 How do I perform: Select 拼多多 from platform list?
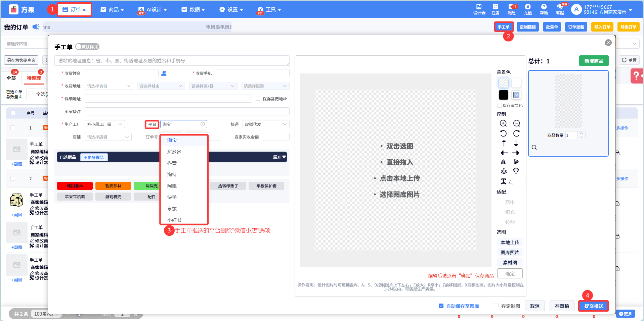(174, 152)
